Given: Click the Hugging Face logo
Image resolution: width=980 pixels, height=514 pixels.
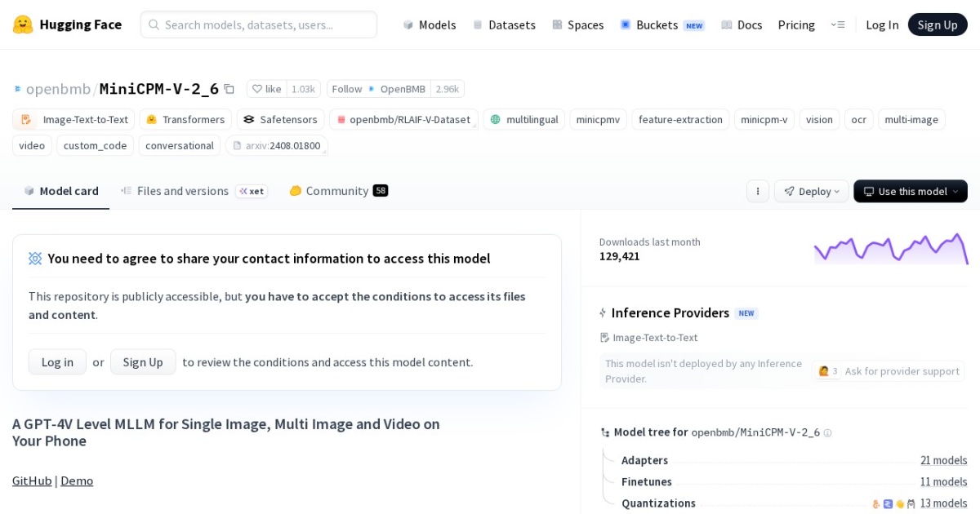Looking at the screenshot, I should pyautogui.click(x=24, y=24).
